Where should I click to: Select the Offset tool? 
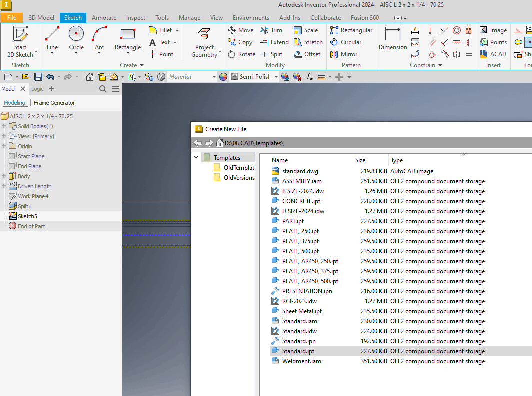[x=307, y=54]
